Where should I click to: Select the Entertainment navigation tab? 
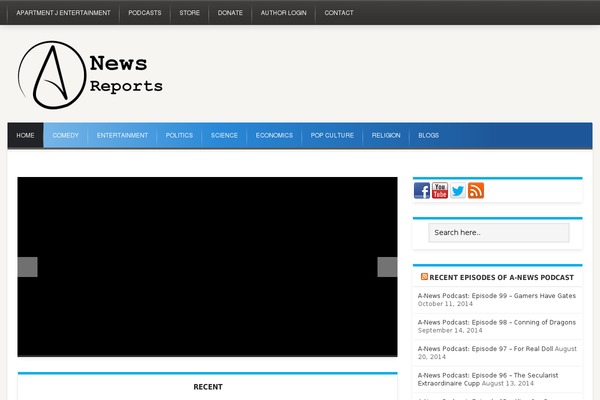pyautogui.click(x=122, y=136)
